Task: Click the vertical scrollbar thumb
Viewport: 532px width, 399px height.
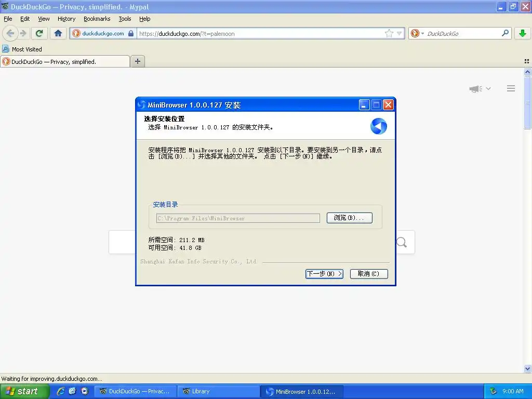Action: click(x=527, y=102)
